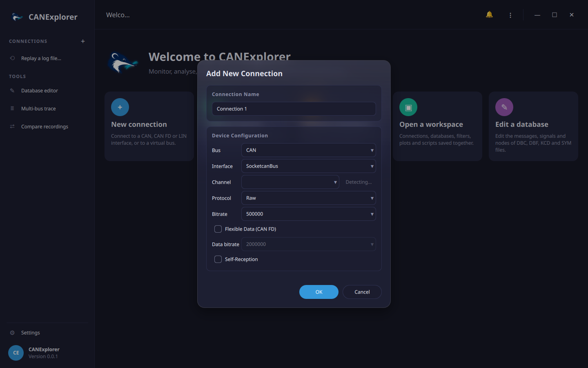Click the replay icon beside Replay a log file
Image resolution: width=588 pixels, height=368 pixels.
(x=12, y=58)
